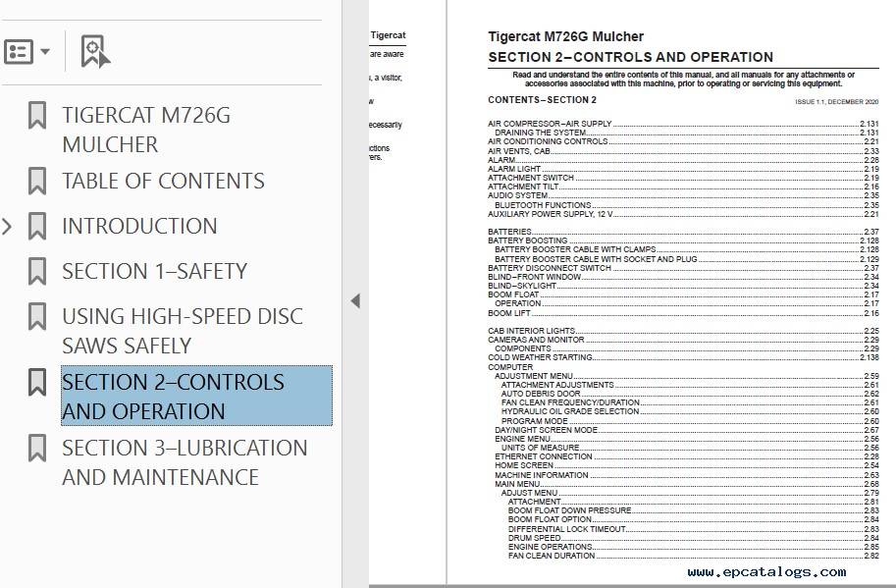896x588 pixels.
Task: Click the BATTERIES contents entry
Action: coord(683,232)
